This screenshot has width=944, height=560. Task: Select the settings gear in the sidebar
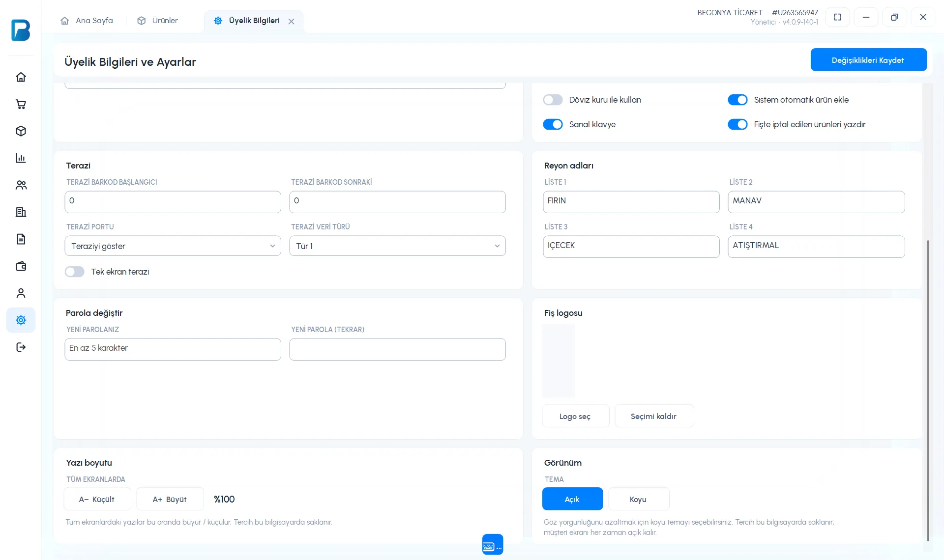click(21, 320)
